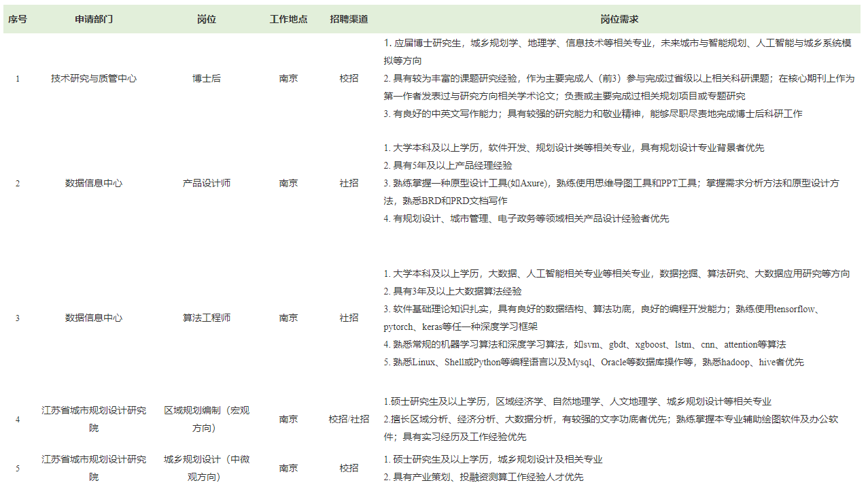
Task: Click the 工作地点 column header
Action: tap(288, 20)
